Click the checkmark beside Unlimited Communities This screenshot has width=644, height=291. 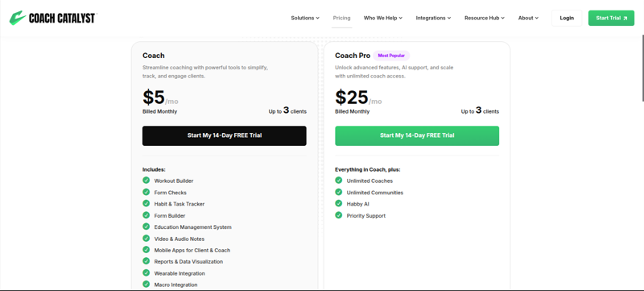pos(338,192)
